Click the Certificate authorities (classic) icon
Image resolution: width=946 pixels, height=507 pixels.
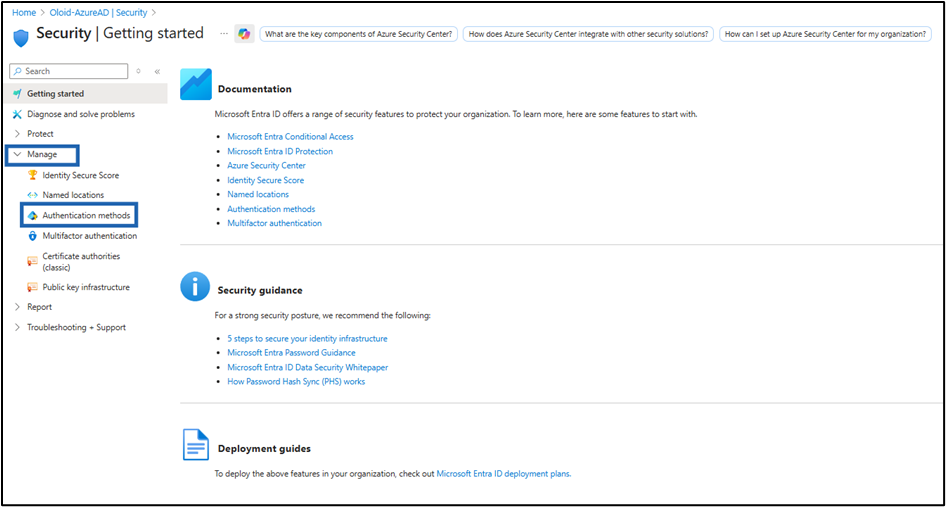(x=33, y=261)
